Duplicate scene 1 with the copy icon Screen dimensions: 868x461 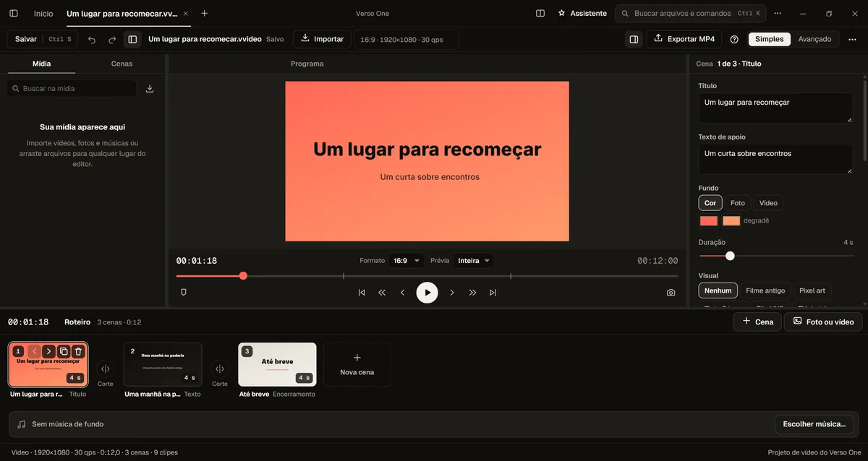64,352
